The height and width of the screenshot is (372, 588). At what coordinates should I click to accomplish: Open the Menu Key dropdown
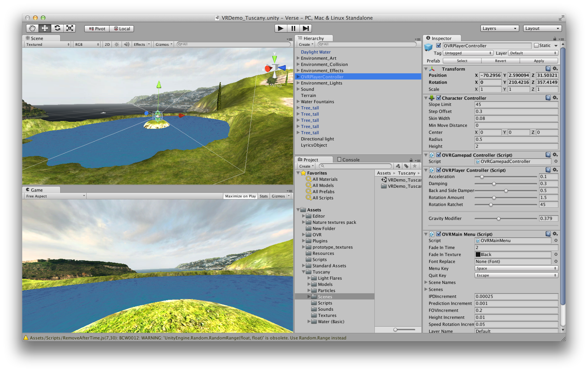point(516,268)
